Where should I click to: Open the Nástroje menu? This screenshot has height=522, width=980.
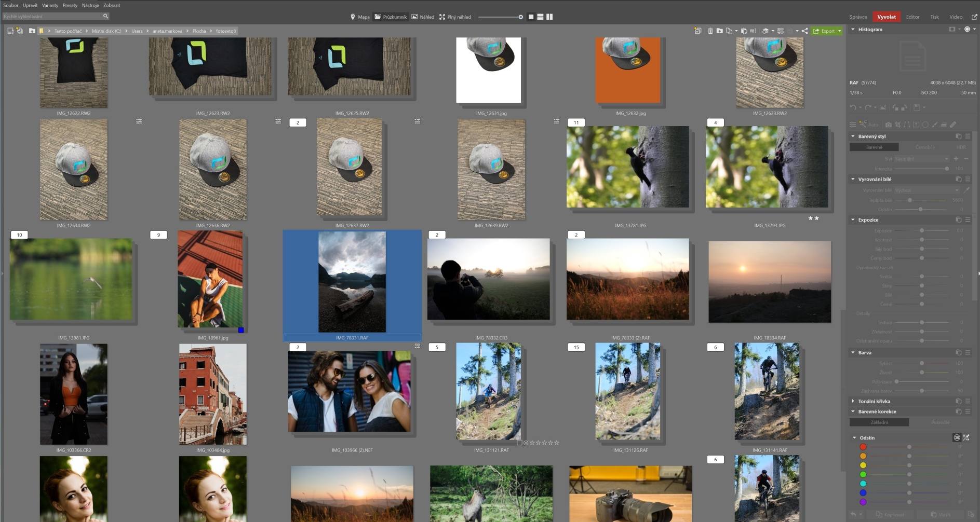pos(90,5)
